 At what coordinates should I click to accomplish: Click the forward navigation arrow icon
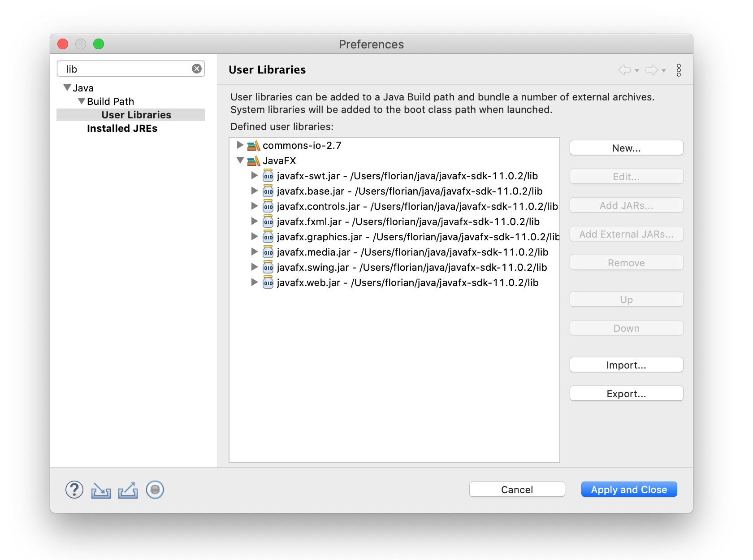[x=651, y=70]
